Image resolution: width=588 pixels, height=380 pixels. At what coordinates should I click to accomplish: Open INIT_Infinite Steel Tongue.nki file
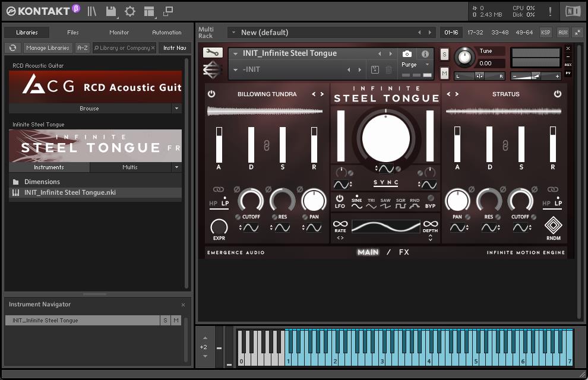[x=69, y=192]
